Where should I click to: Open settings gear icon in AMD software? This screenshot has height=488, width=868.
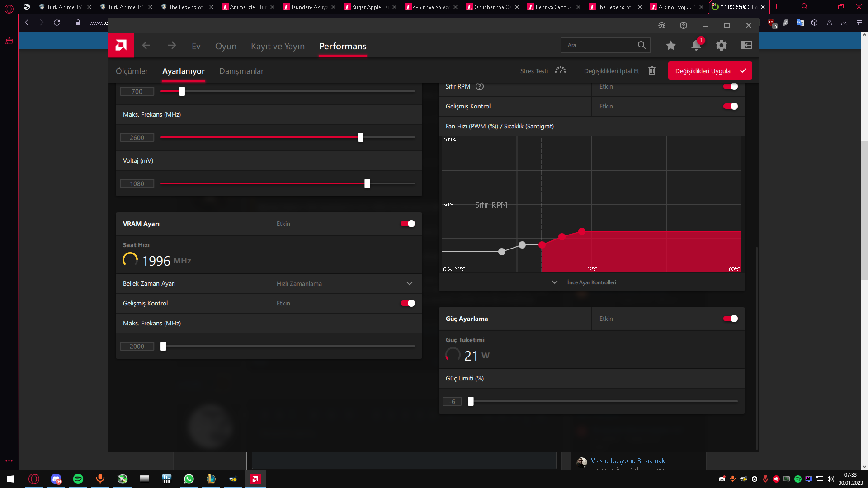coord(721,45)
